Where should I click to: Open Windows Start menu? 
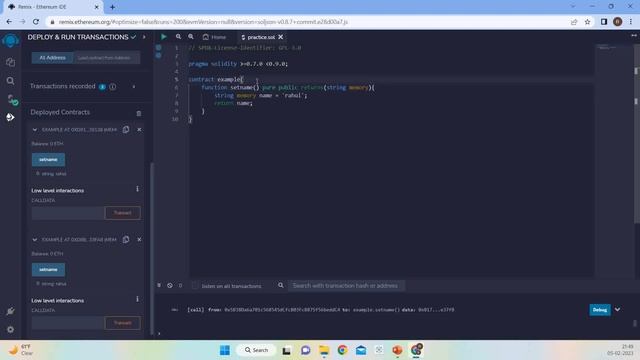(x=224, y=350)
